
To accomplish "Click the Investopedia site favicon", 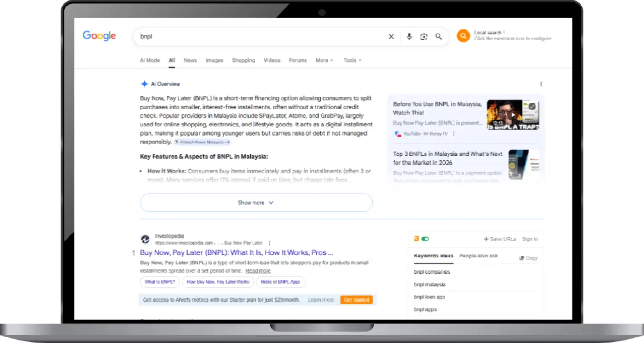I will [x=145, y=239].
